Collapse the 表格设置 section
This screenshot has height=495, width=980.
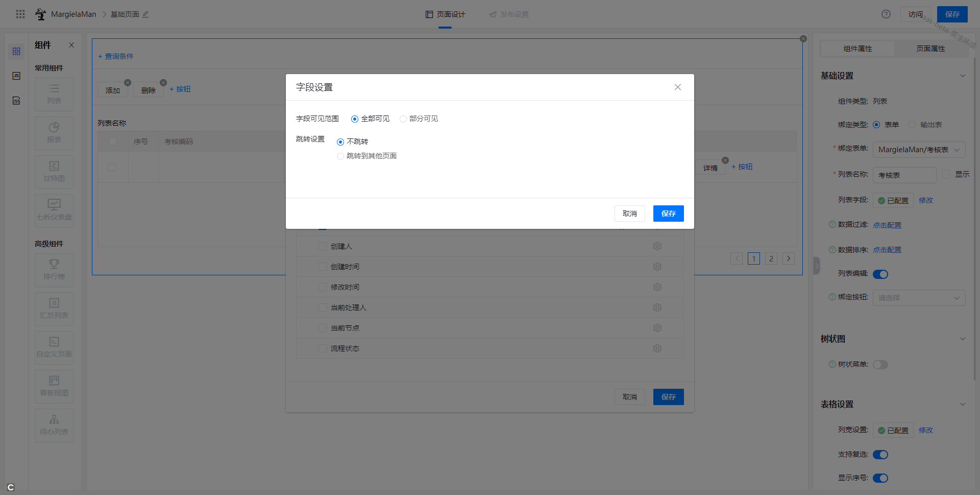click(x=963, y=404)
